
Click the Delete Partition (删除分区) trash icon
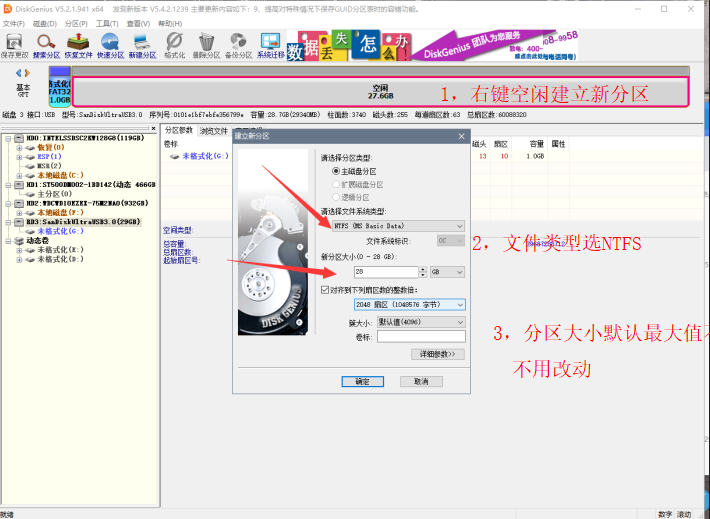(206, 46)
